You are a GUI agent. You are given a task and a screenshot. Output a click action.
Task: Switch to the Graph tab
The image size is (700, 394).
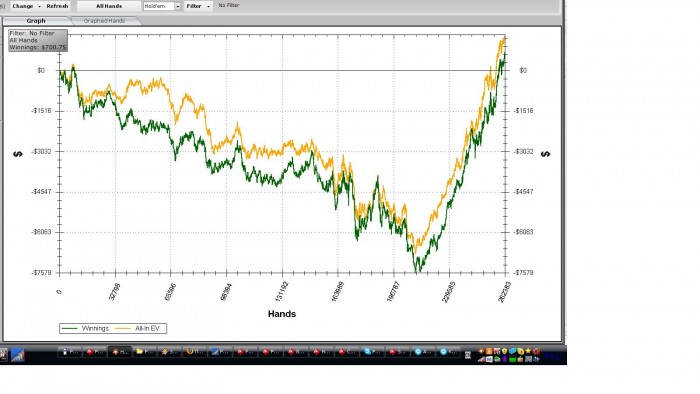[36, 21]
